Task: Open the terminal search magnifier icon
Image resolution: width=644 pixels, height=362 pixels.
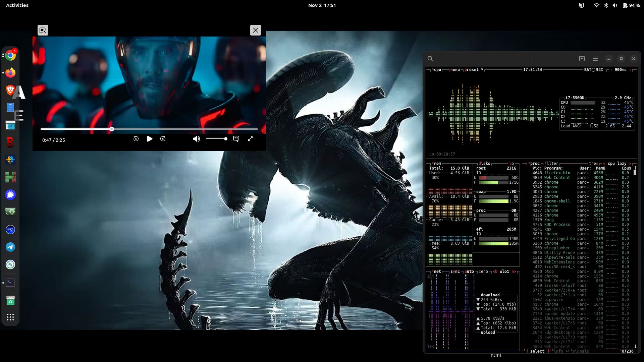Action: (430, 59)
